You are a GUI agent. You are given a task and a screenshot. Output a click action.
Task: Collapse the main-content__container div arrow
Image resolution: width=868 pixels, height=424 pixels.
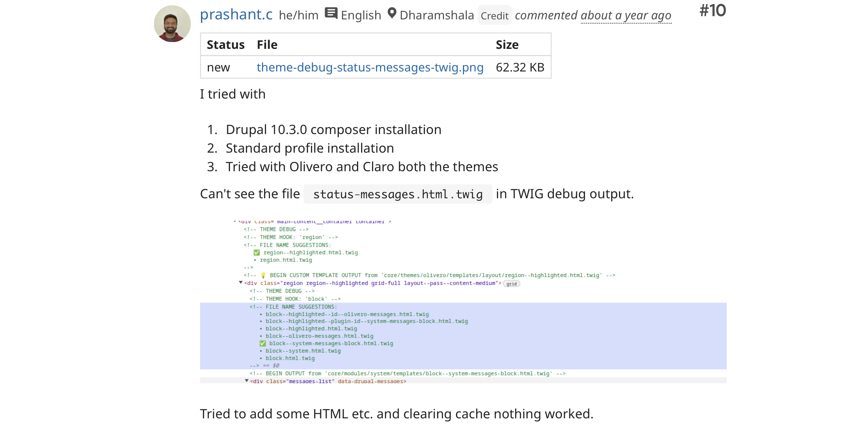[x=235, y=221]
